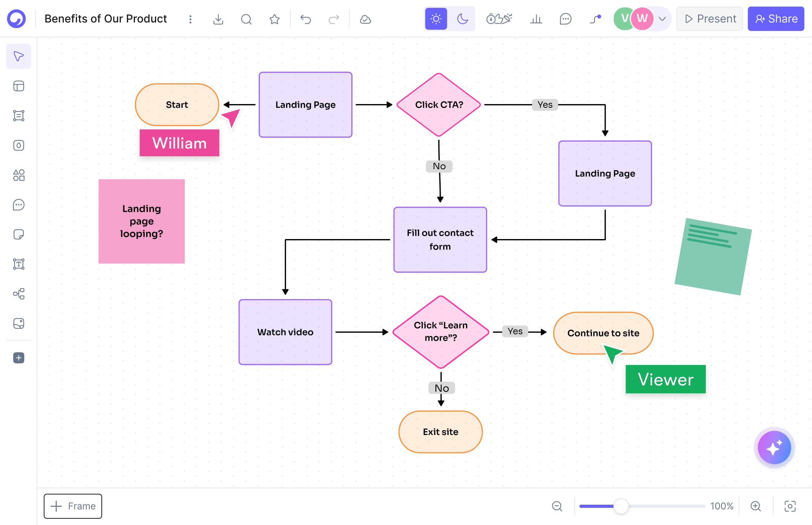812x525 pixels.
Task: Click the zoom slider handle
Action: [621, 506]
